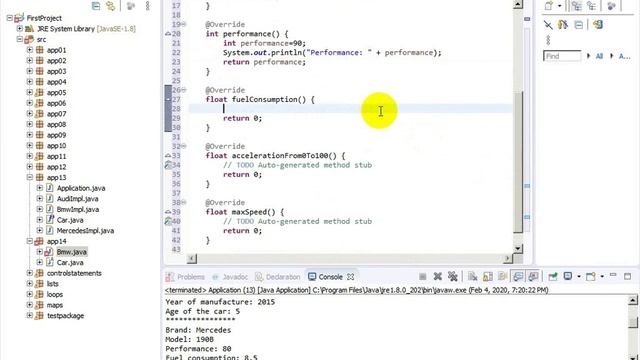This screenshot has width=640, height=360.
Task: Click 'return 0;' text on line 29
Action: point(242,118)
